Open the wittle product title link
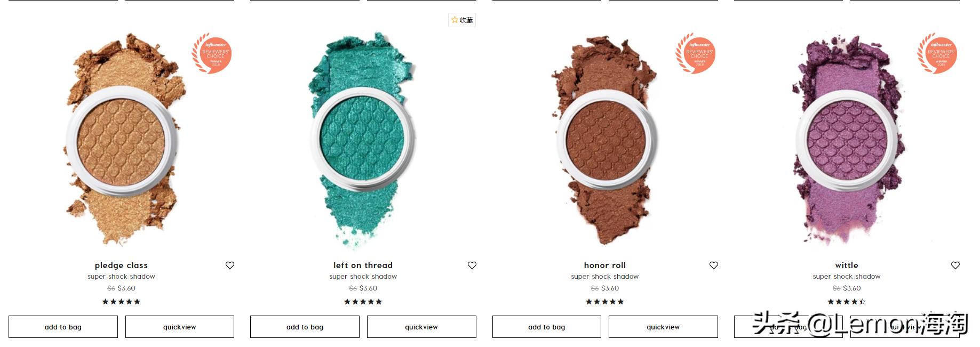This screenshot has height=347, width=980. coord(847,265)
